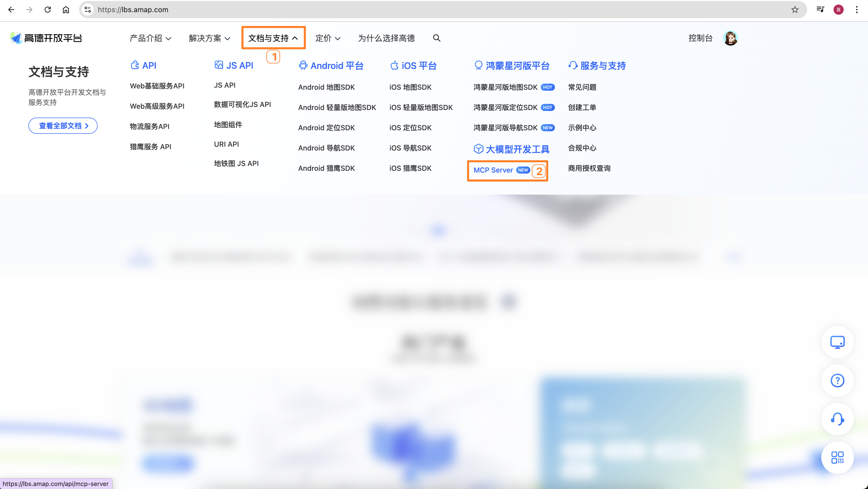Viewport: 868px width, 489px height.
Task: Open the browser media control icon
Action: pyautogui.click(x=820, y=10)
